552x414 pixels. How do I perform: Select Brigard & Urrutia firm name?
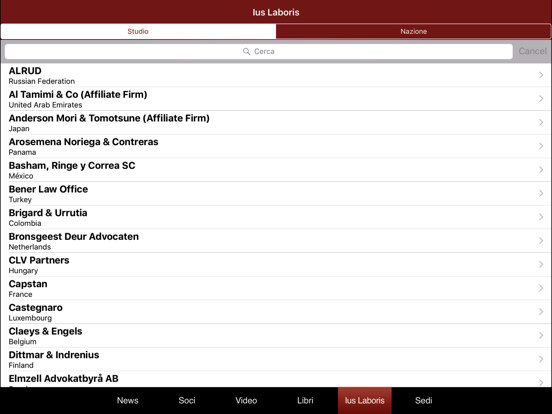point(48,213)
